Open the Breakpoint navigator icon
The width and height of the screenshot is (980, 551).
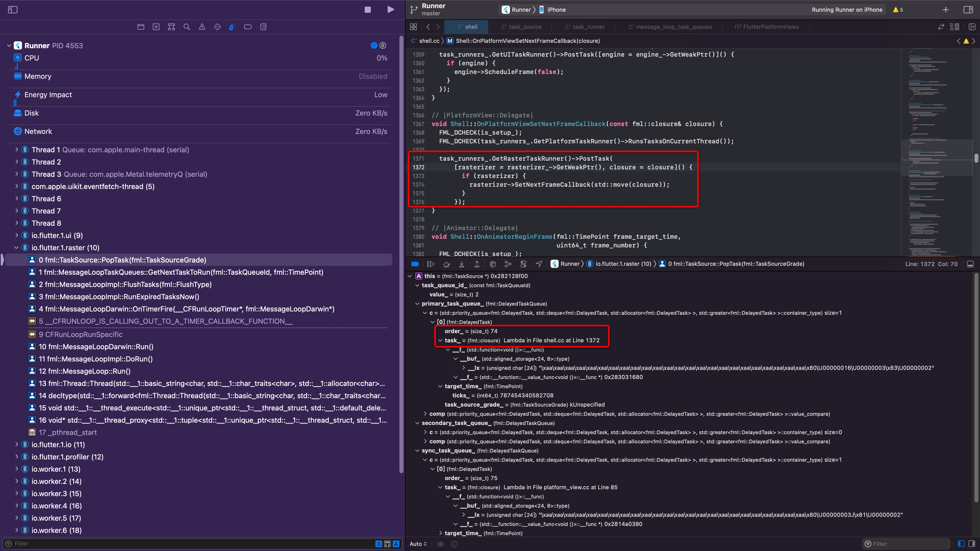(x=248, y=27)
